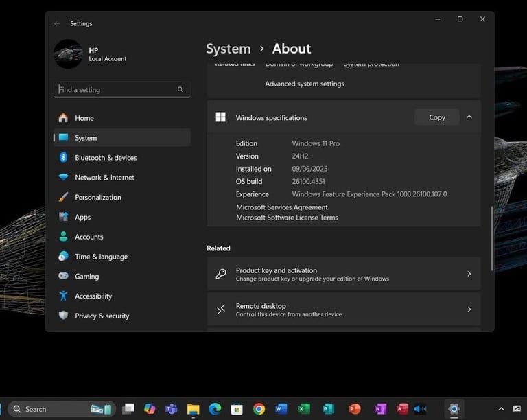
Task: Click the taskbar Search box
Action: [x=62, y=409]
